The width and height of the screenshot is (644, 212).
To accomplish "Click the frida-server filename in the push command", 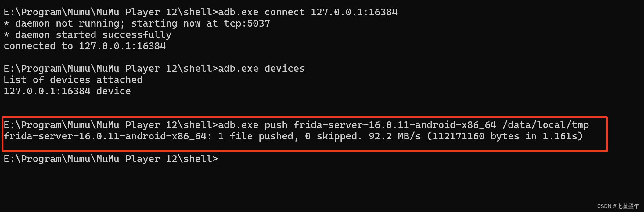I will coord(395,125).
